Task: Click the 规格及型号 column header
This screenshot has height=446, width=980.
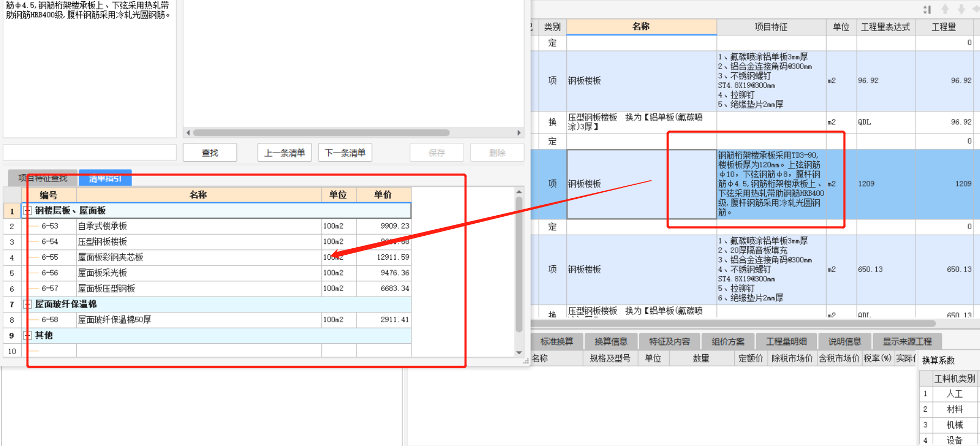Action: 610,358
